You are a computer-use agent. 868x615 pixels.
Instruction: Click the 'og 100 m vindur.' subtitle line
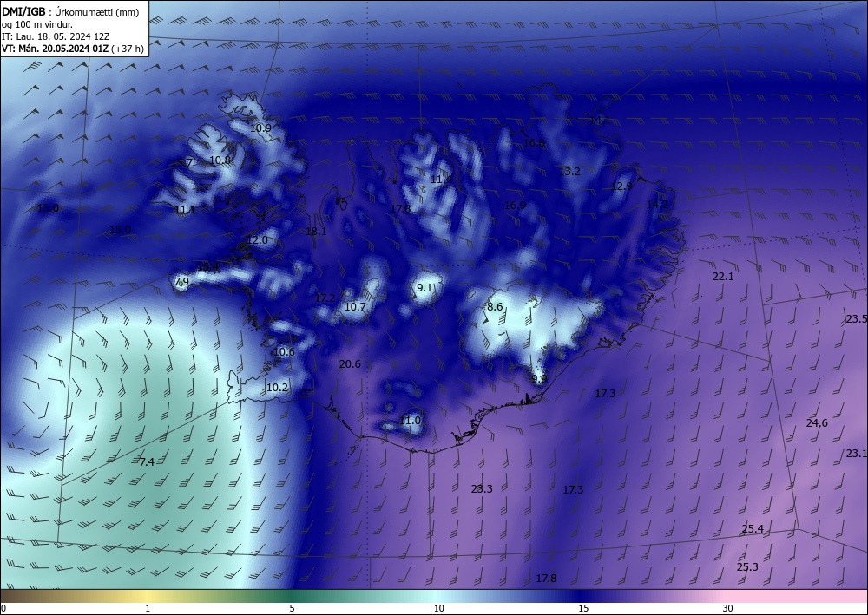(x=37, y=24)
